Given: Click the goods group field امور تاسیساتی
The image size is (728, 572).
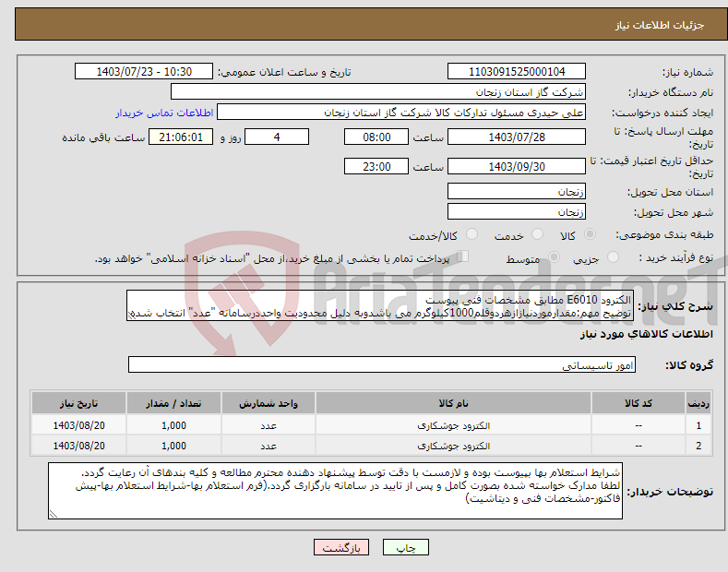Looking at the screenshot, I should (382, 365).
